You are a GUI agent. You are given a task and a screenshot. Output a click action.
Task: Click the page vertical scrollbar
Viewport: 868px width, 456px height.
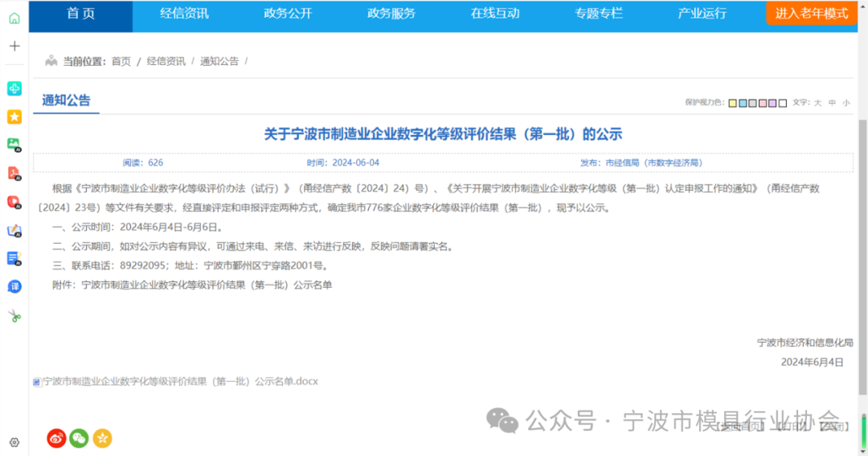click(x=862, y=257)
